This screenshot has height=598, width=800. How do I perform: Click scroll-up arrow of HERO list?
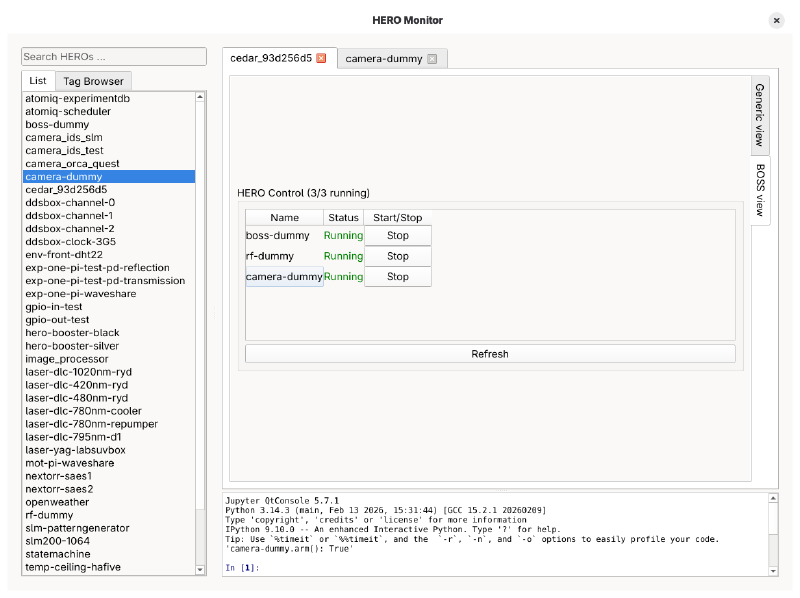(201, 97)
